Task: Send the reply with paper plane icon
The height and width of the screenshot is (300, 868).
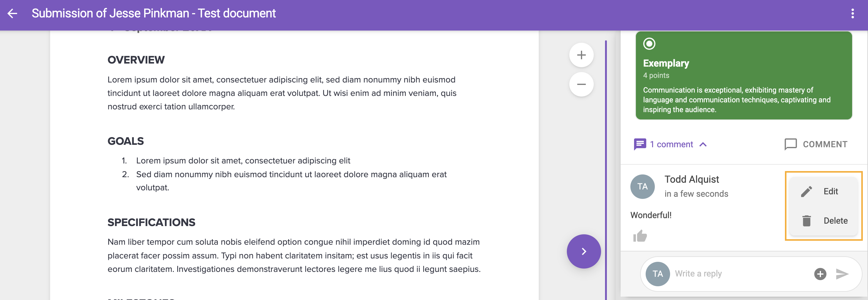Action: (842, 274)
